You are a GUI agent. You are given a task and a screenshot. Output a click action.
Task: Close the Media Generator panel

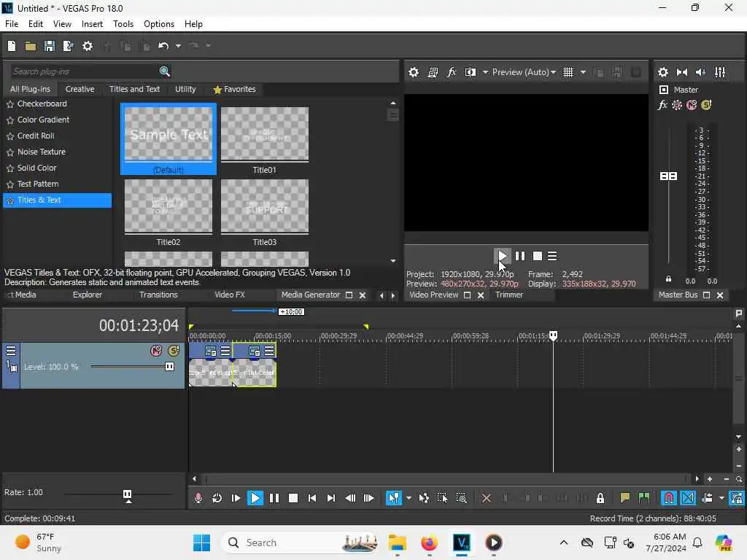363,295
